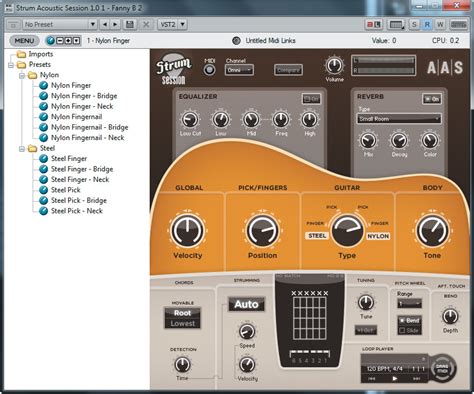The image size is (474, 394).
Task: Click the Equalizer Low Cut knob
Action: [190, 120]
